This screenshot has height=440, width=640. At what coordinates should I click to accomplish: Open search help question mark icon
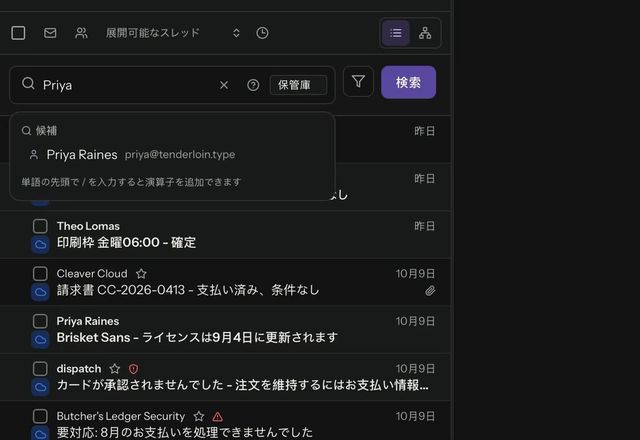pyautogui.click(x=253, y=85)
